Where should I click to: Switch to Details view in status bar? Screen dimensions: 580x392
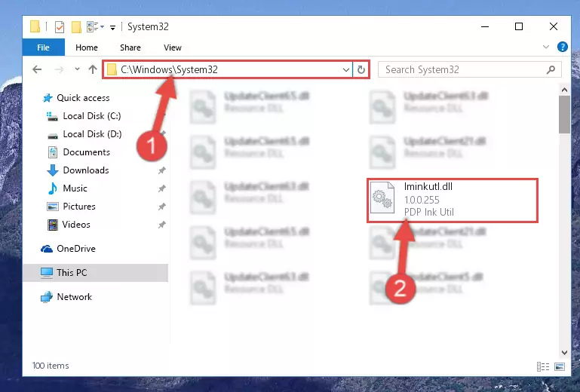[543, 366]
